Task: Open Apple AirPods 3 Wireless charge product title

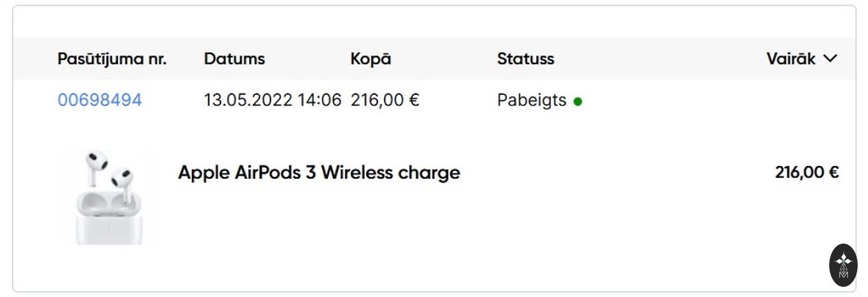Action: 319,172
